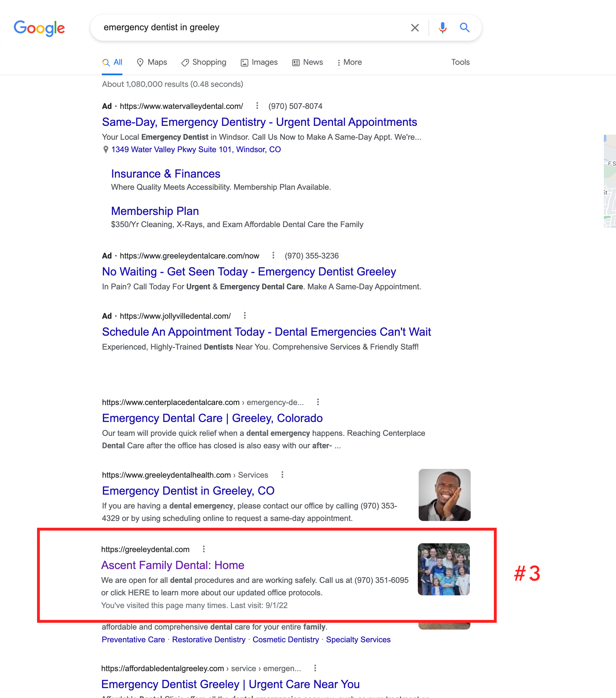
Task: Open 'Same-Day, Emergency Dentistry' ad link
Action: click(x=259, y=122)
